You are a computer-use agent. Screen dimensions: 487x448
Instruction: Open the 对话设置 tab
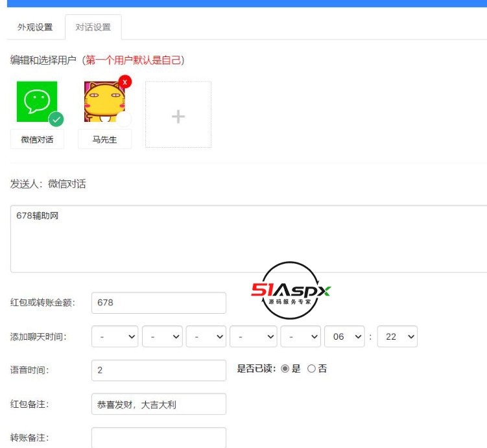click(93, 27)
